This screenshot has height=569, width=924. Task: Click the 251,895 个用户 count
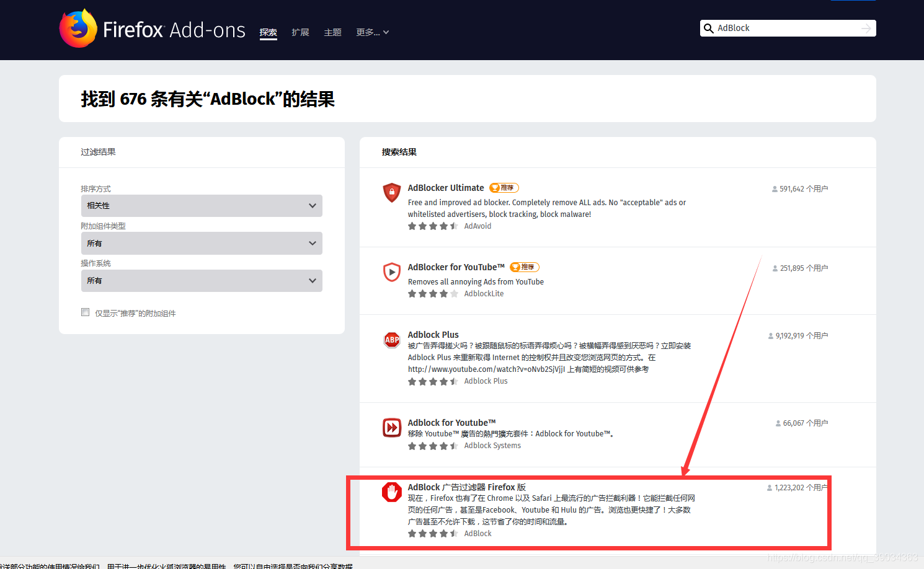pos(800,268)
